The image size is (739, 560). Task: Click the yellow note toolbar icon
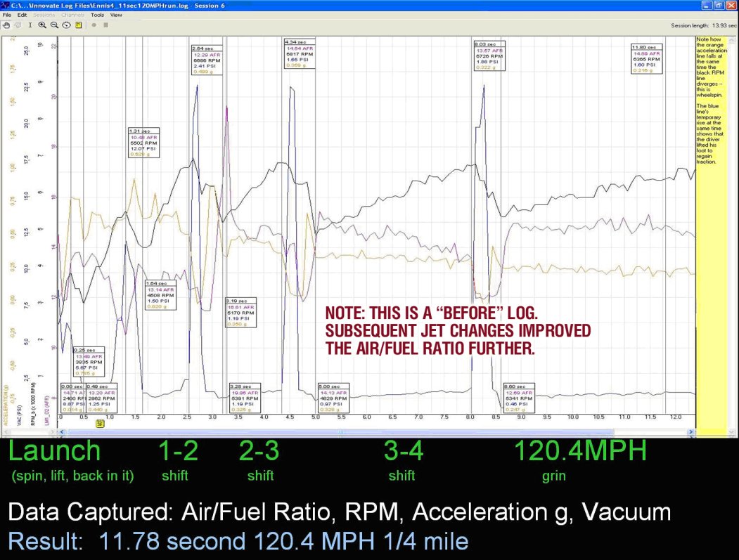point(78,25)
